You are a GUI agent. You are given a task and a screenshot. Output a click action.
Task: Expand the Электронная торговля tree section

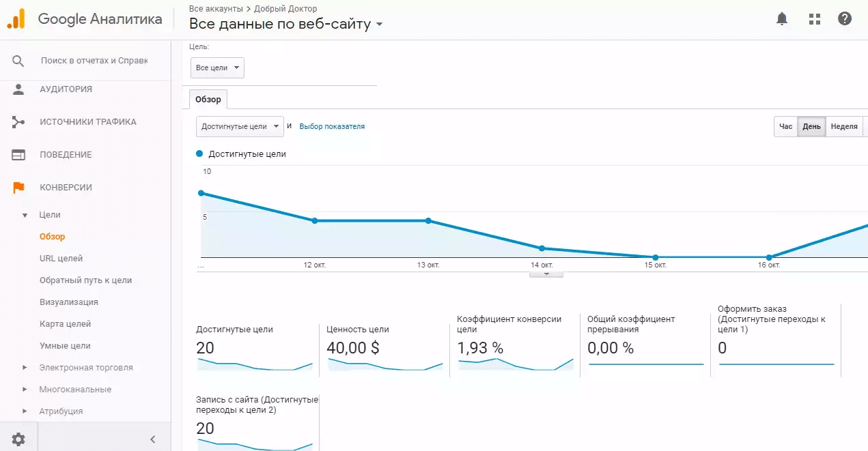[25, 368]
